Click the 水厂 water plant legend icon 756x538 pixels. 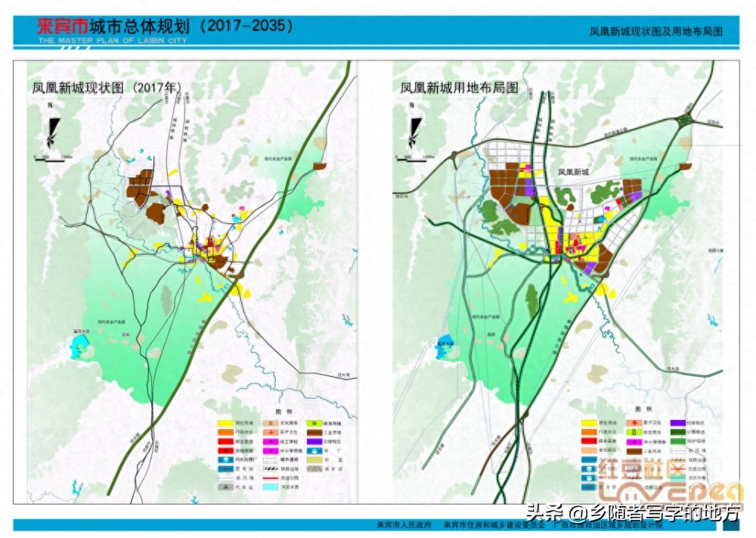(314, 451)
